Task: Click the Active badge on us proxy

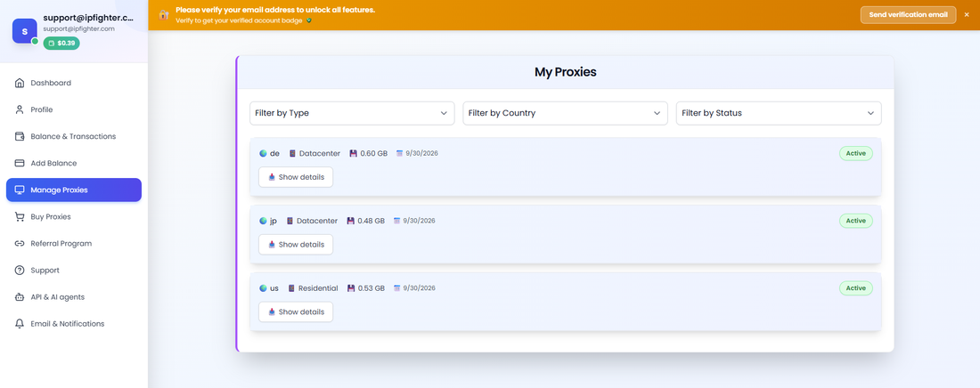Action: point(855,288)
